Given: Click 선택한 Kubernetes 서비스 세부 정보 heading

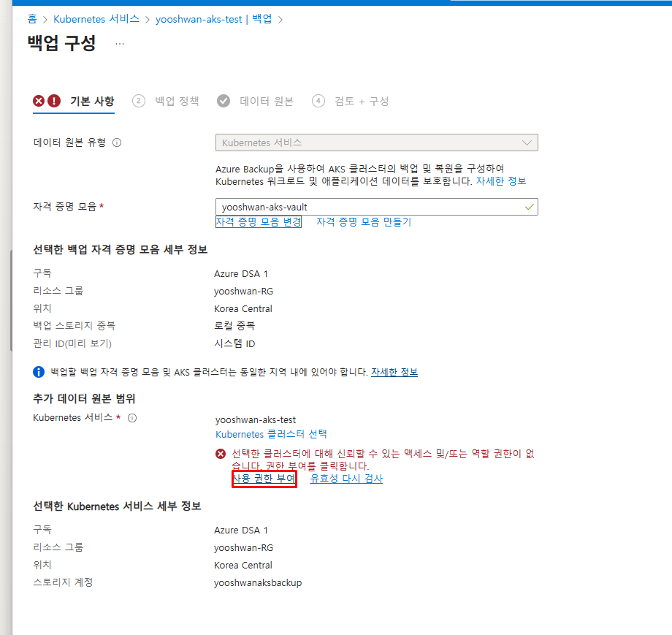Looking at the screenshot, I should click(117, 506).
